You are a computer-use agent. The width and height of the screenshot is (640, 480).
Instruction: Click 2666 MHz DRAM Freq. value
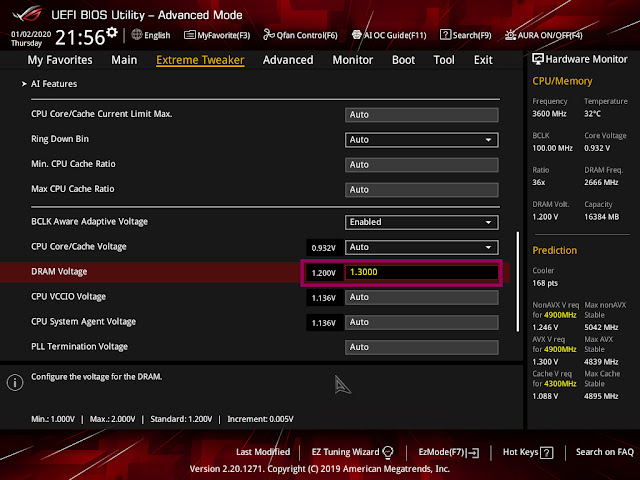pyautogui.click(x=601, y=182)
